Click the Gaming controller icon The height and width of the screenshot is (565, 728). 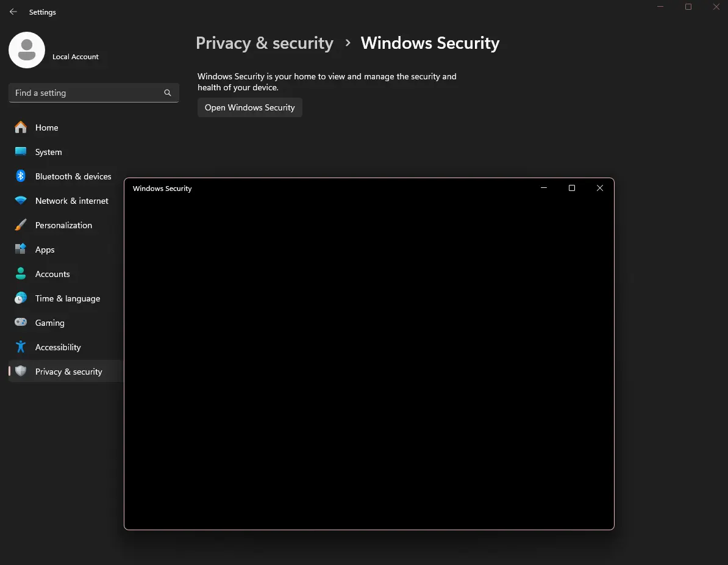click(21, 322)
